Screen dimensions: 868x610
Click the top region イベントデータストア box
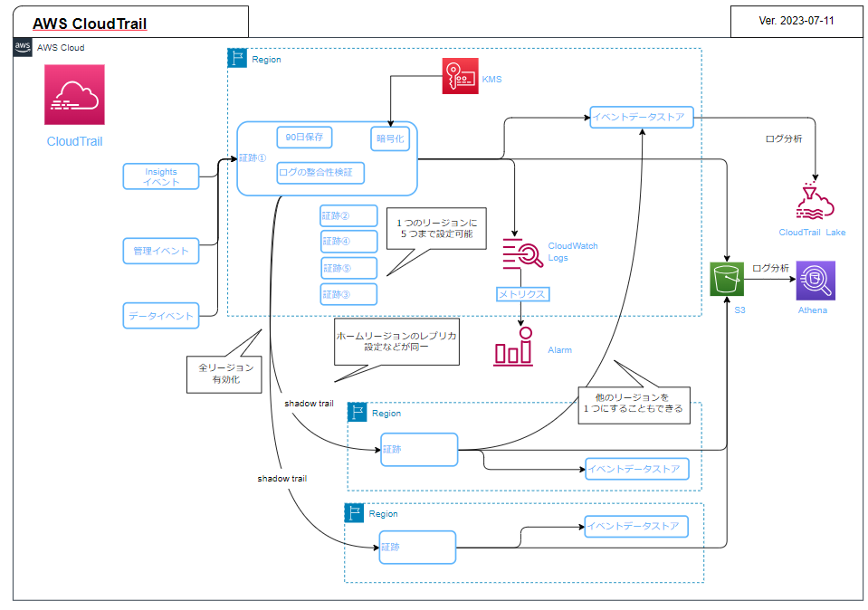(642, 117)
